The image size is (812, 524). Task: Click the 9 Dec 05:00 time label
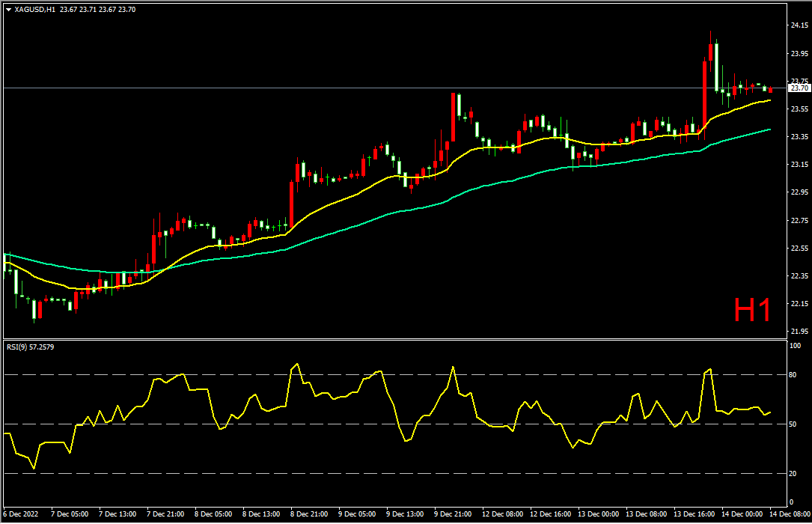pyautogui.click(x=357, y=514)
